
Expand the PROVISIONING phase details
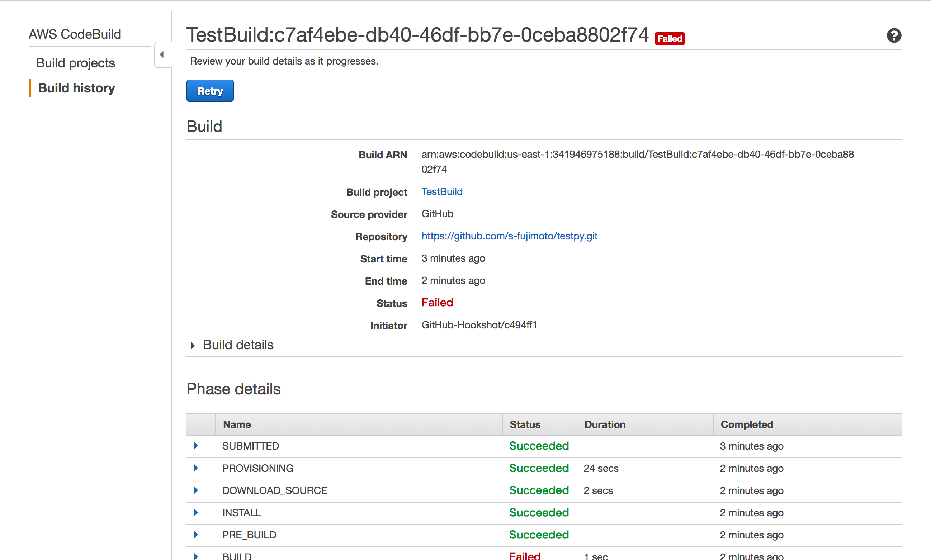(x=195, y=468)
